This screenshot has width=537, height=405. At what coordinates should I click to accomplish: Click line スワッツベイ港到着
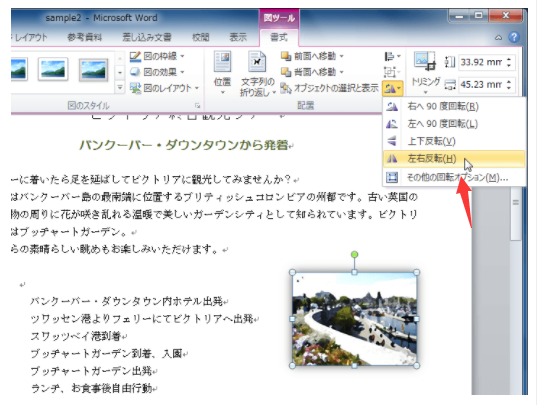pos(75,336)
